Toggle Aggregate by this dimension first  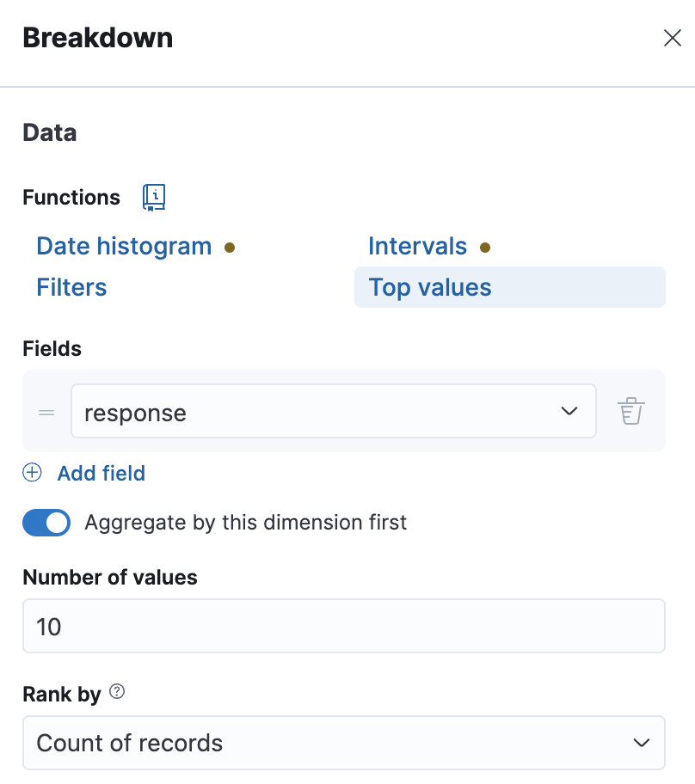click(46, 523)
